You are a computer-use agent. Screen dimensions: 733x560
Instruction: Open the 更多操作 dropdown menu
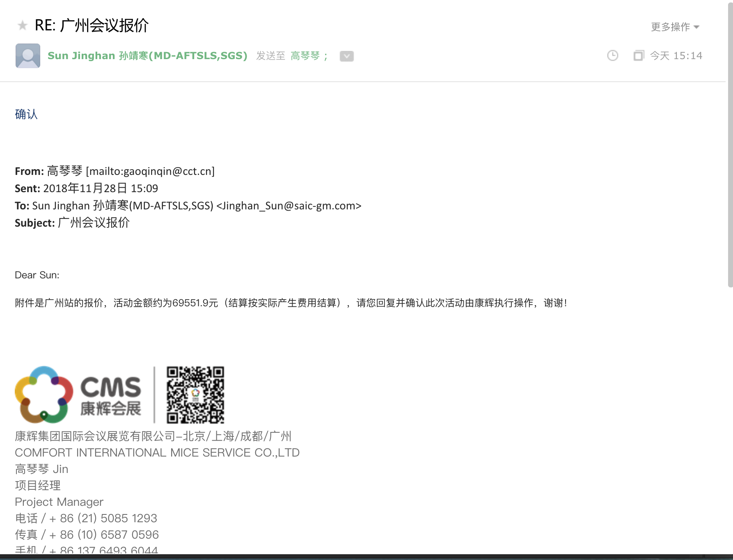click(x=675, y=27)
